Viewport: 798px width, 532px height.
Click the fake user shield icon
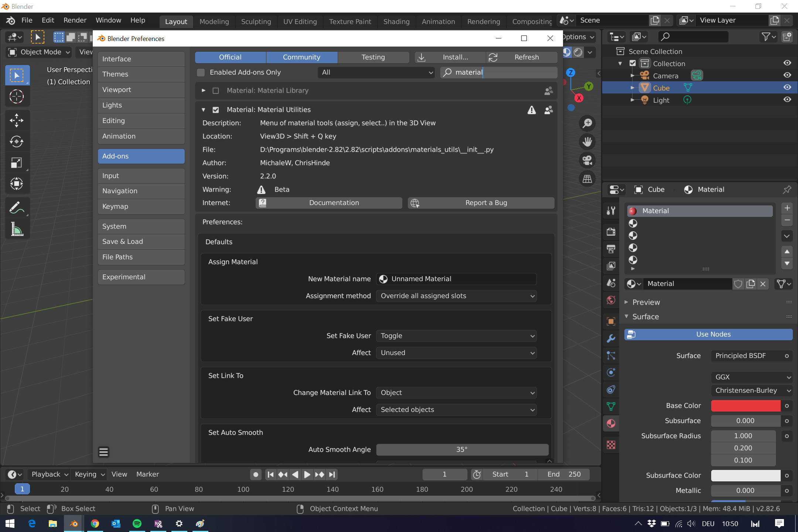coord(738,284)
